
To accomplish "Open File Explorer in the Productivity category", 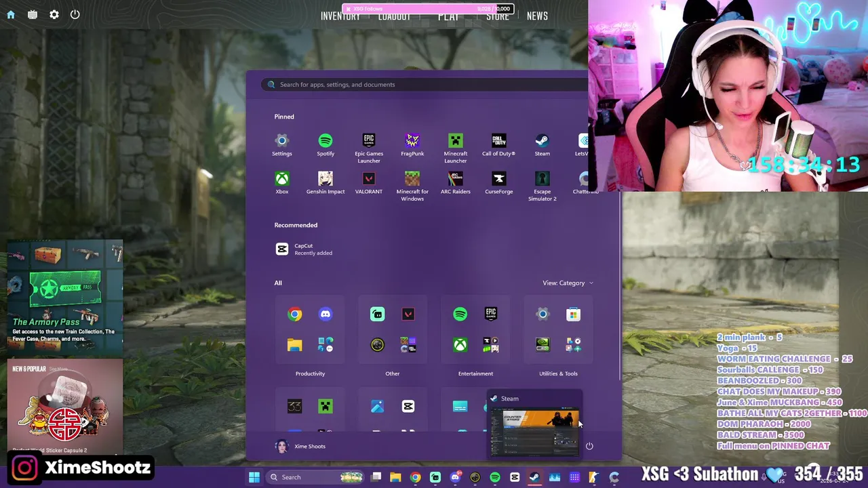I will (294, 345).
